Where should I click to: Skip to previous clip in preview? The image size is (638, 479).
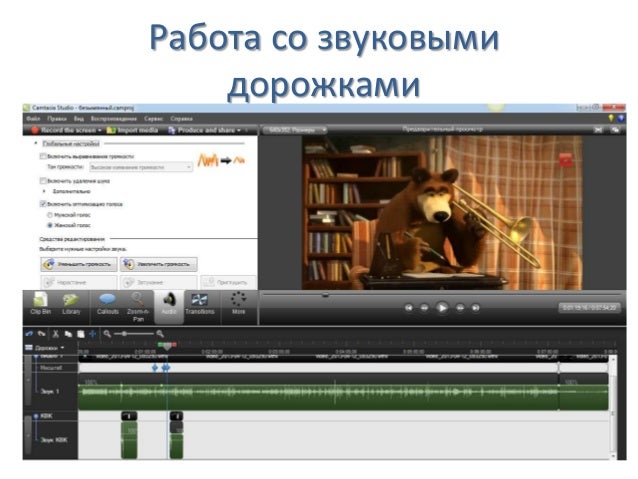click(x=409, y=308)
